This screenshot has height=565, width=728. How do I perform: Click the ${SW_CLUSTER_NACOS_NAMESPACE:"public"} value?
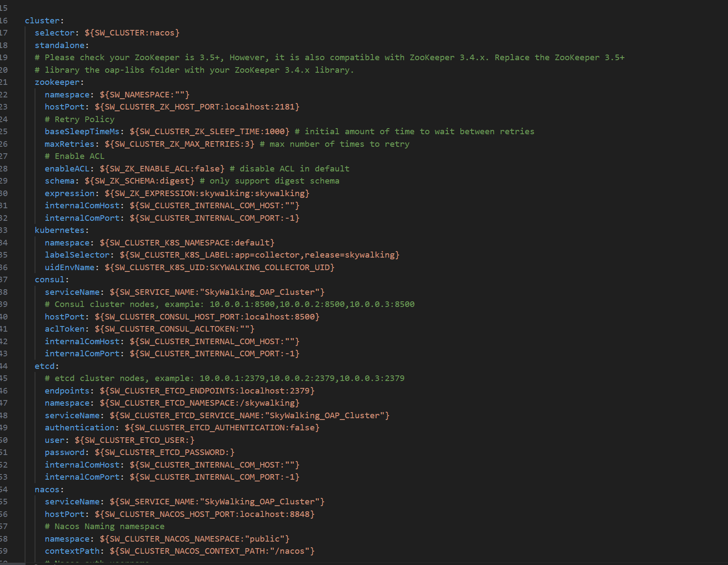194,539
